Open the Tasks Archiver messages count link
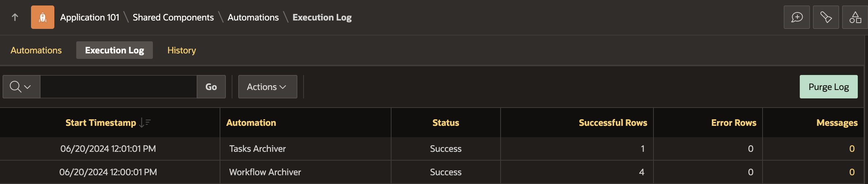 point(852,149)
